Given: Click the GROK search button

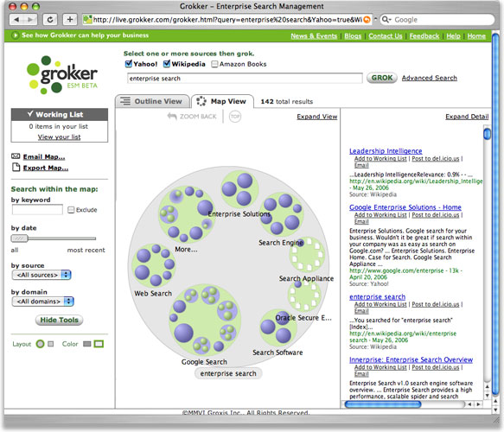Looking at the screenshot, I should [x=382, y=78].
